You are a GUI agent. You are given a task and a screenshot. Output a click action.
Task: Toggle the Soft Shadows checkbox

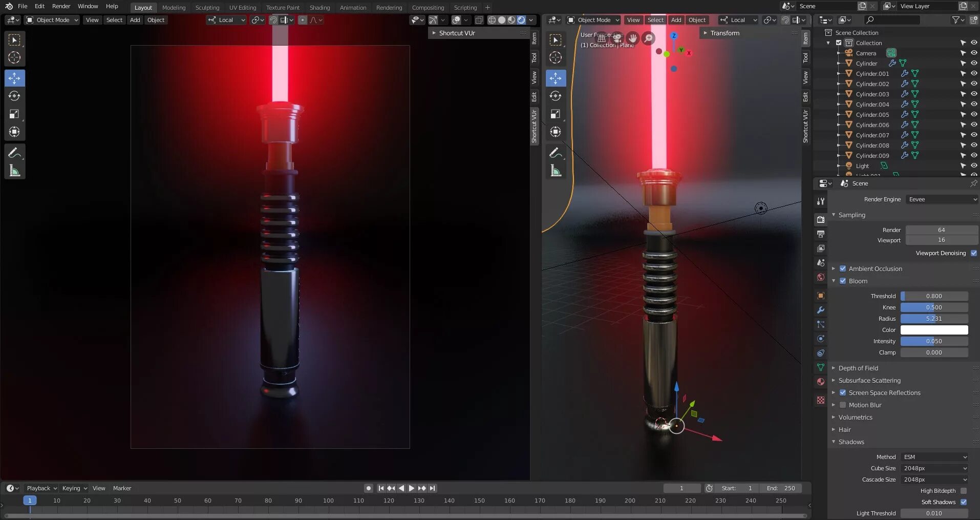964,502
